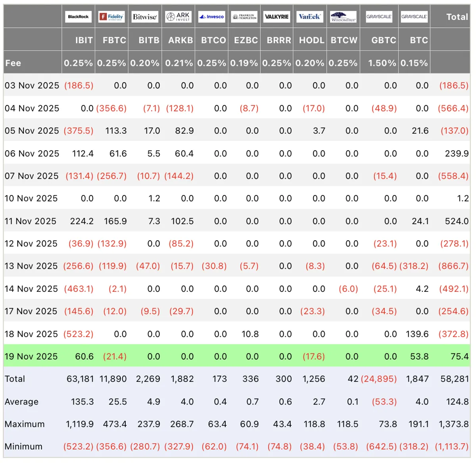Screen dimensions: 476x463
Task: Select the Invesco logo
Action: click(211, 17)
